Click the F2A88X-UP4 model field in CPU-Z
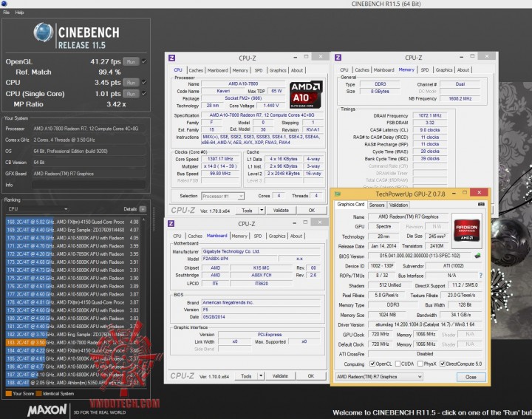Viewport: 532px width, 419px height. pyautogui.click(x=239, y=259)
